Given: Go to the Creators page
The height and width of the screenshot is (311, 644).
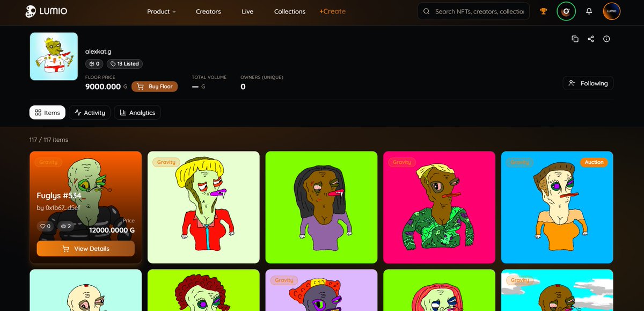Looking at the screenshot, I should point(208,11).
